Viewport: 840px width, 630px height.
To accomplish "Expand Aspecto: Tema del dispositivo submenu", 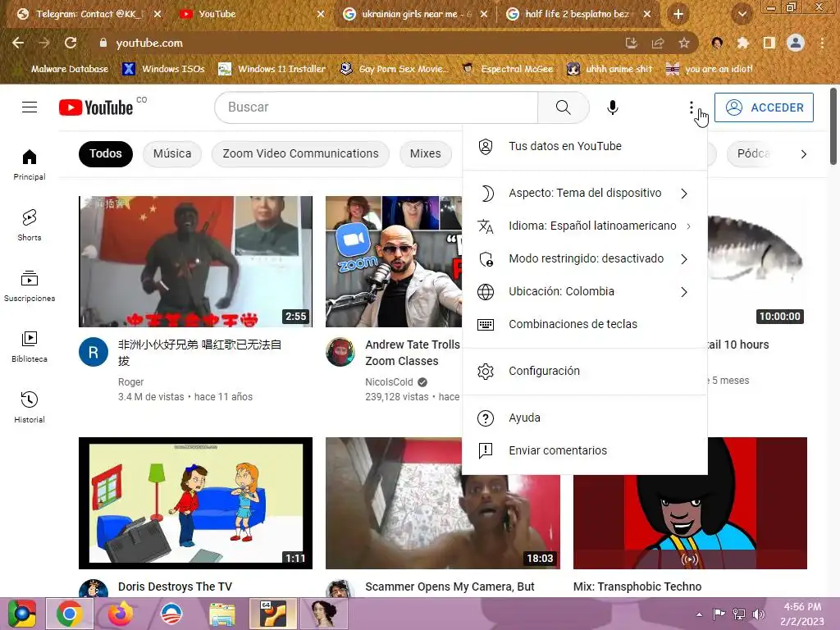I will [584, 194].
